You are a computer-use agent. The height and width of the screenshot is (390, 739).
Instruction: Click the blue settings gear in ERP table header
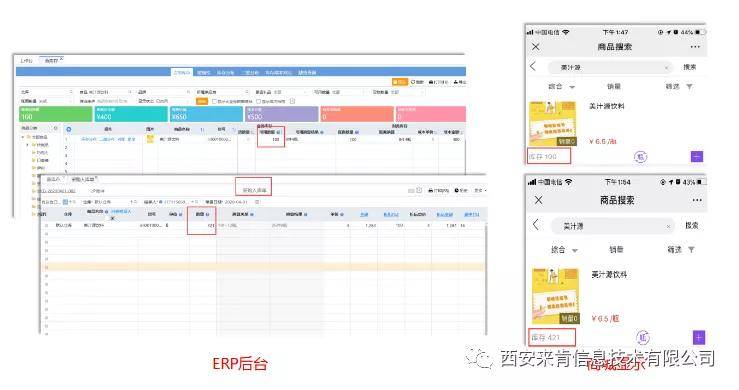(68, 129)
